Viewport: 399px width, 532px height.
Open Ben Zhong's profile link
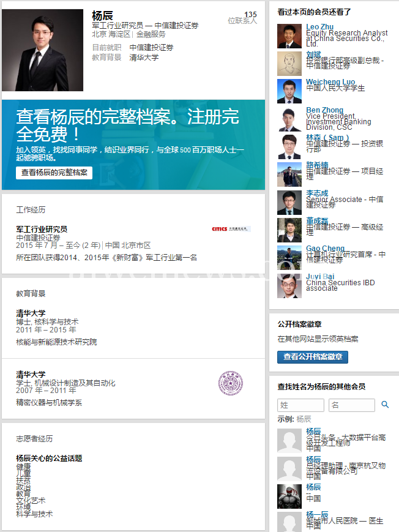[x=324, y=110]
